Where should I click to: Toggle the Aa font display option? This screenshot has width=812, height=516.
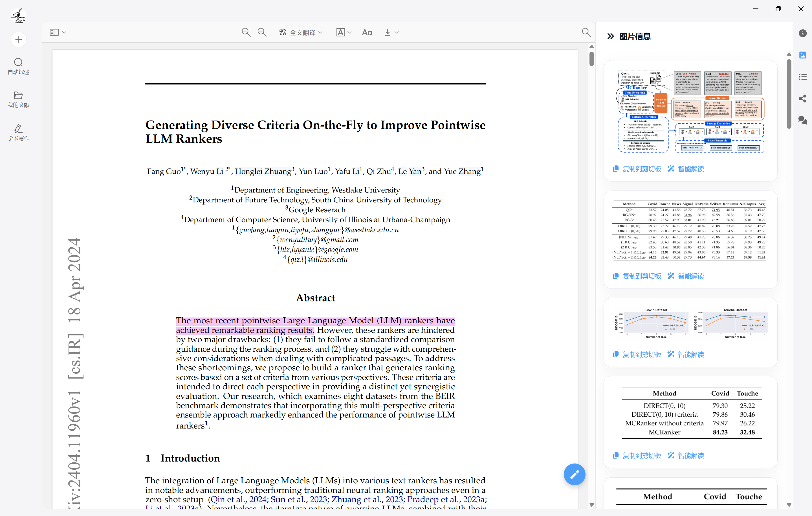[x=367, y=32]
